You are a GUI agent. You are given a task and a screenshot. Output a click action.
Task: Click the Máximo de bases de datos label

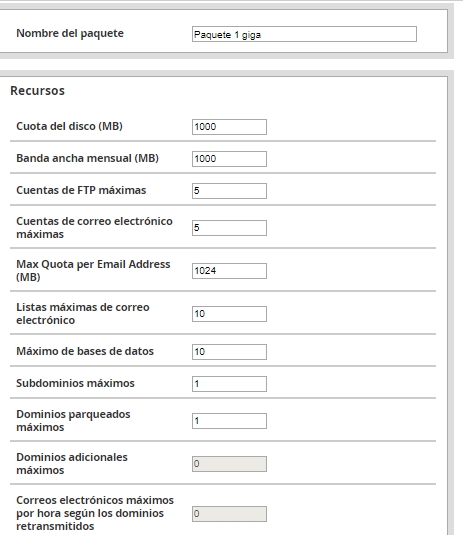[85, 351]
